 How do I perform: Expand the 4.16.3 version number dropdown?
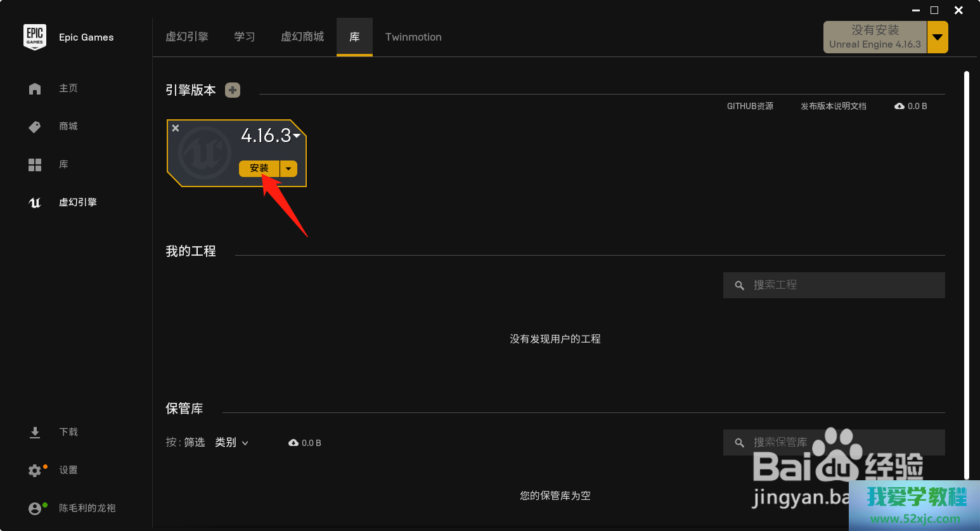(297, 135)
